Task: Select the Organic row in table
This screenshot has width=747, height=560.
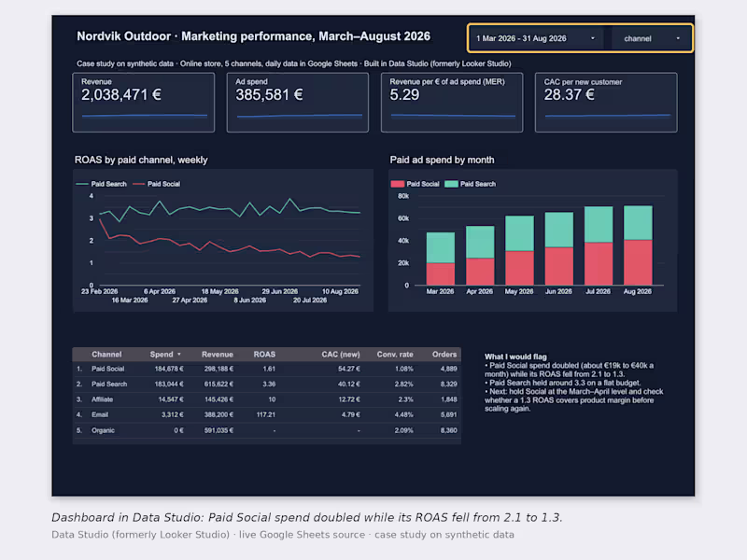Action: pyautogui.click(x=267, y=430)
